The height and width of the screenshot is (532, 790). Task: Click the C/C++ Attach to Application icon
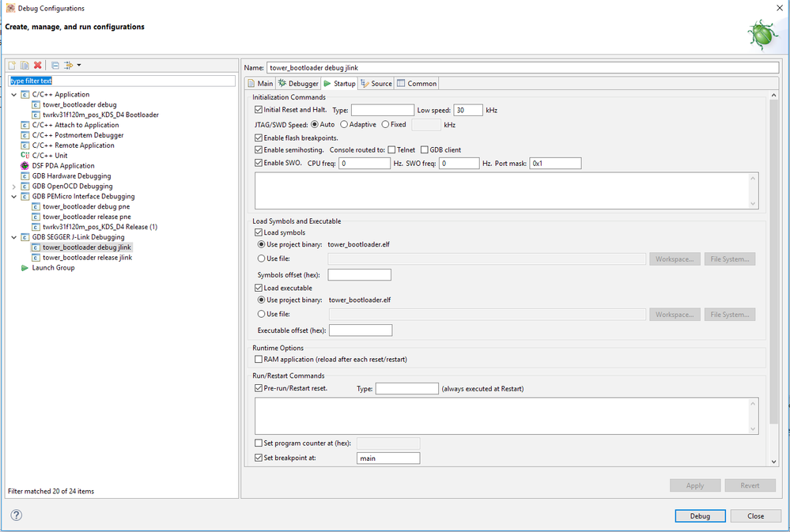(25, 125)
